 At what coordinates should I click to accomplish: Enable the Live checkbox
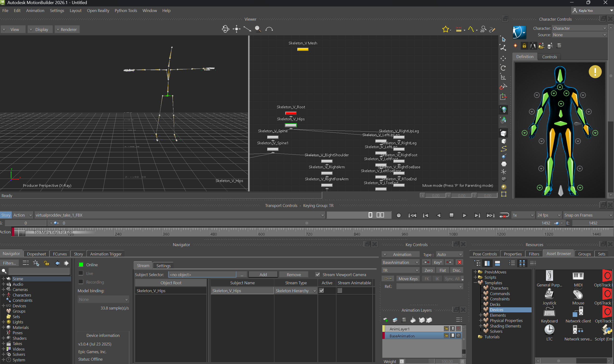[x=81, y=273]
